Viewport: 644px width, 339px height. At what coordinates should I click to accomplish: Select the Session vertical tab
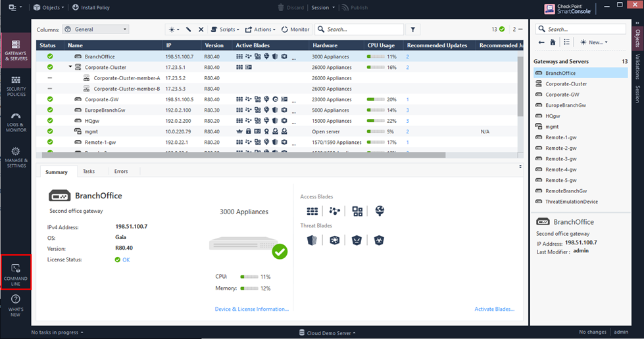tap(638, 94)
